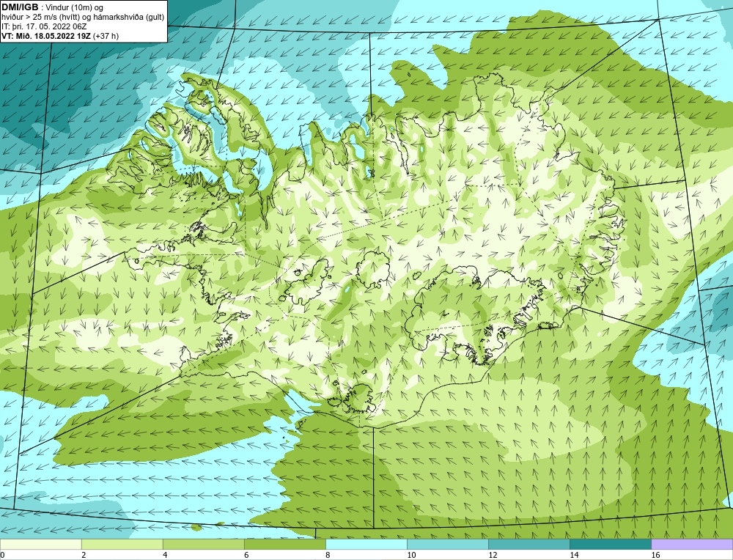This screenshot has height=560, width=733.
Task: Click the 14–16 m/s dark teal legend swatch
Action: (x=611, y=544)
